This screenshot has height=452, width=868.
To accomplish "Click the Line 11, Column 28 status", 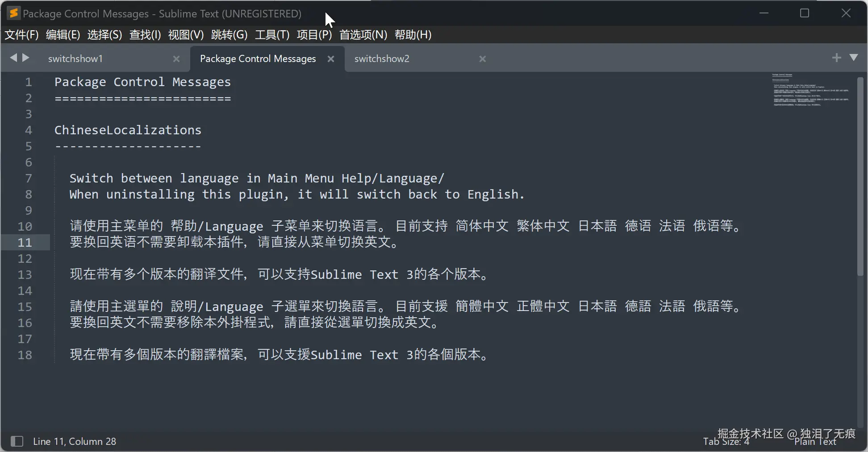I will coord(75,441).
